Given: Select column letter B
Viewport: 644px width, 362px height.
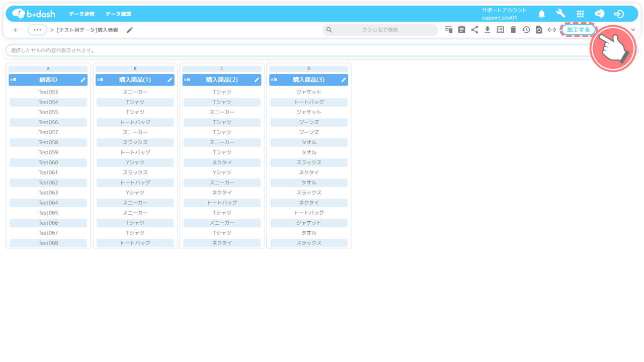Looking at the screenshot, I should click(135, 68).
